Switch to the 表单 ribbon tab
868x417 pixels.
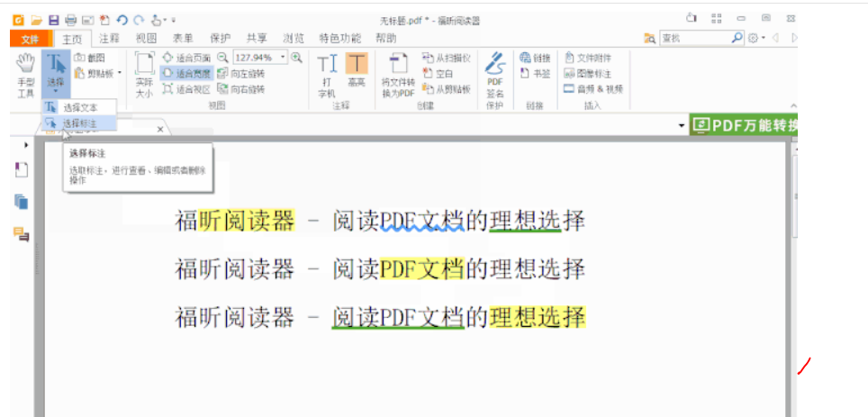[183, 38]
